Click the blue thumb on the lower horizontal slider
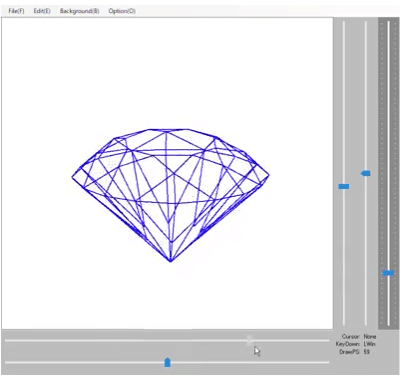This screenshot has height=378, width=405. point(168,362)
